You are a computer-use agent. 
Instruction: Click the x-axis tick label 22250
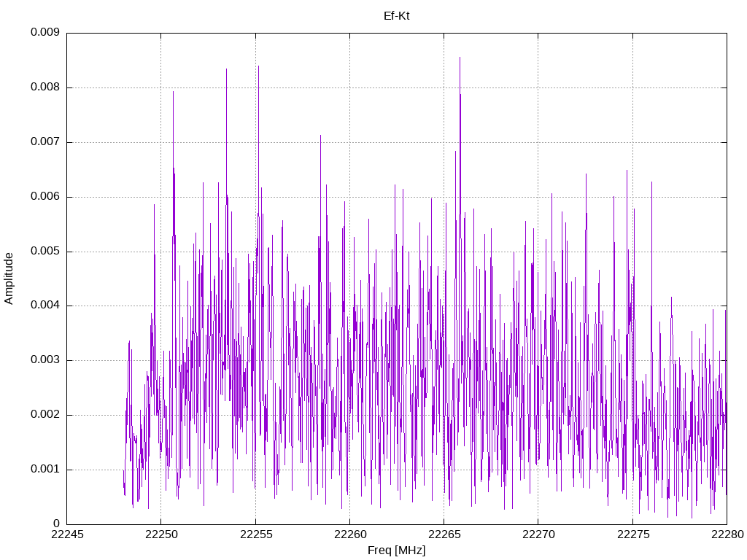pos(161,534)
